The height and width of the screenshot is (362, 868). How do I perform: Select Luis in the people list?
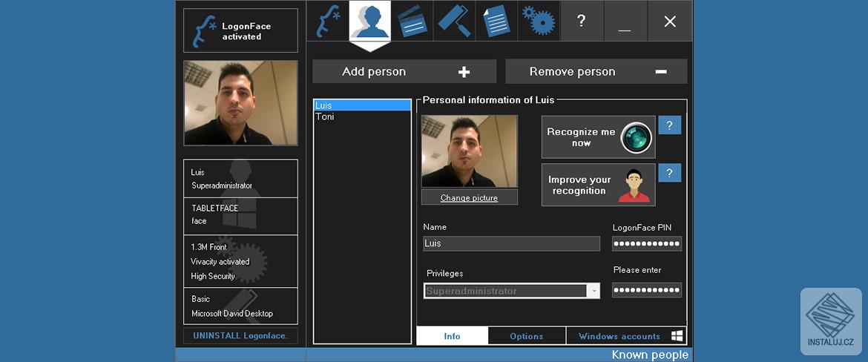362,105
